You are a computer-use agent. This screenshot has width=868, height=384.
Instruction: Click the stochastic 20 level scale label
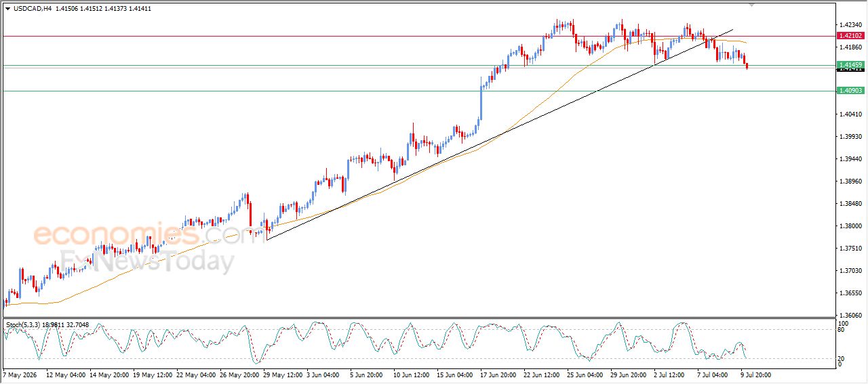842,358
